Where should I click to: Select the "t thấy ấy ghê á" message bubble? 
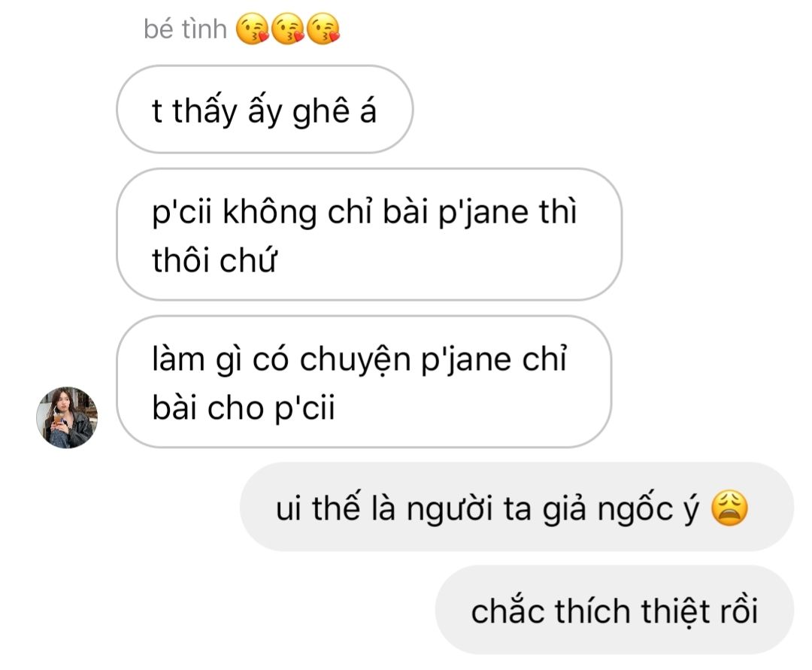[265, 109]
